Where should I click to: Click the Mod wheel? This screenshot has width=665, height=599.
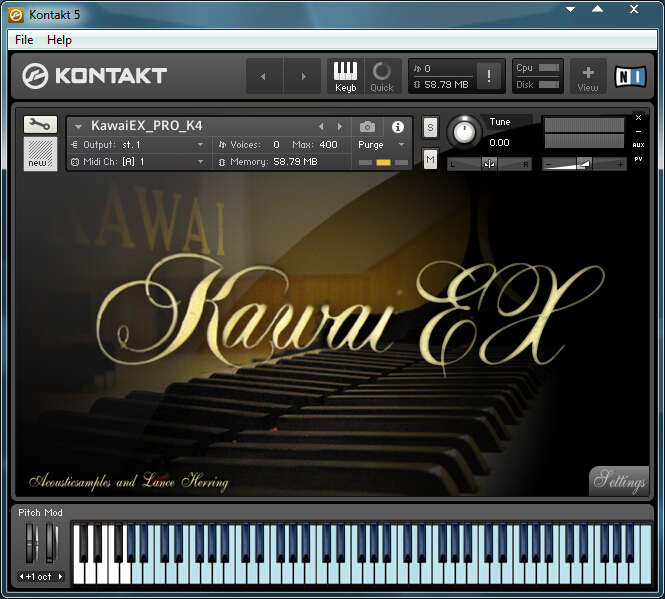point(51,543)
